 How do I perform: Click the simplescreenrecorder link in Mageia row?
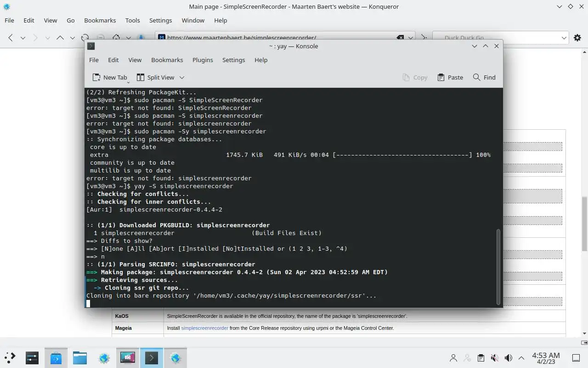204,328
